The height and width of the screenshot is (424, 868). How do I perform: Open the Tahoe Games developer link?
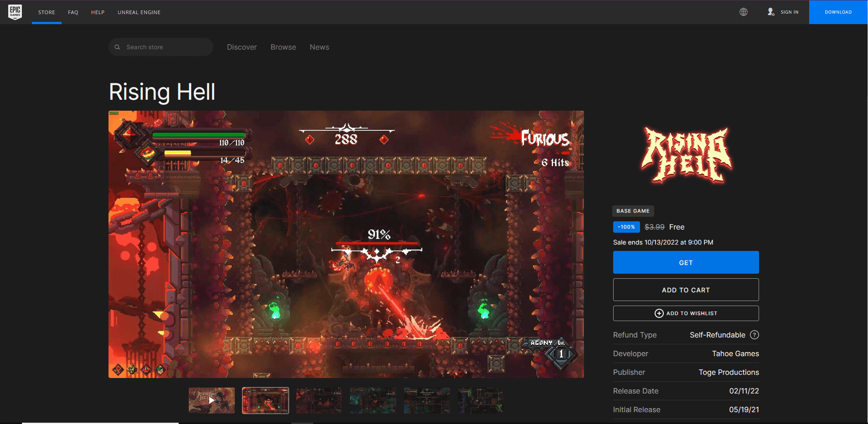click(735, 354)
